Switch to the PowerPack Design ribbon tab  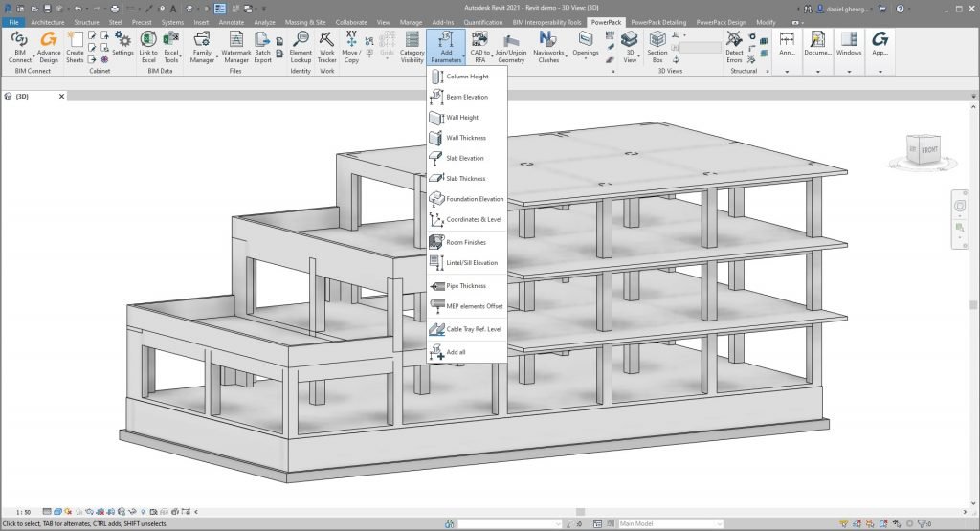[x=721, y=22]
